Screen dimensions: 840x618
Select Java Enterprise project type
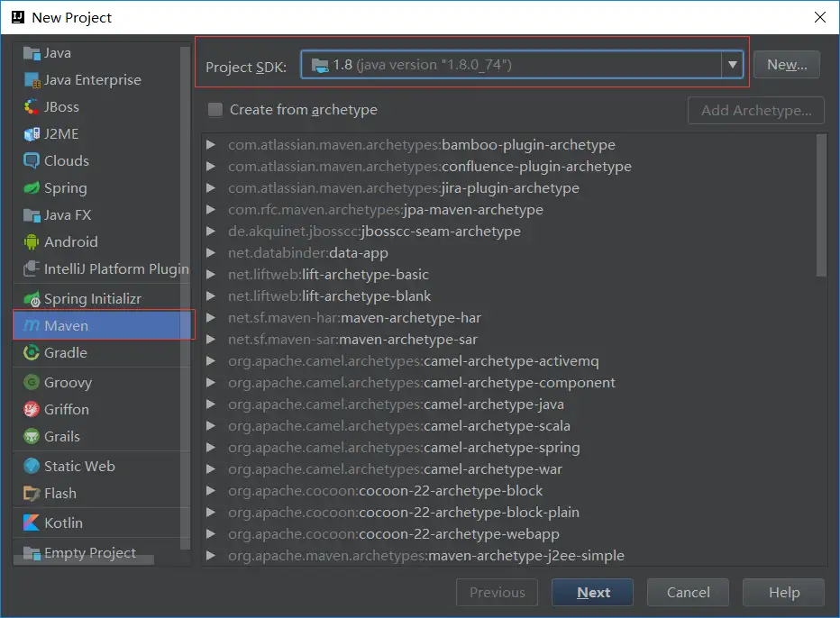92,80
